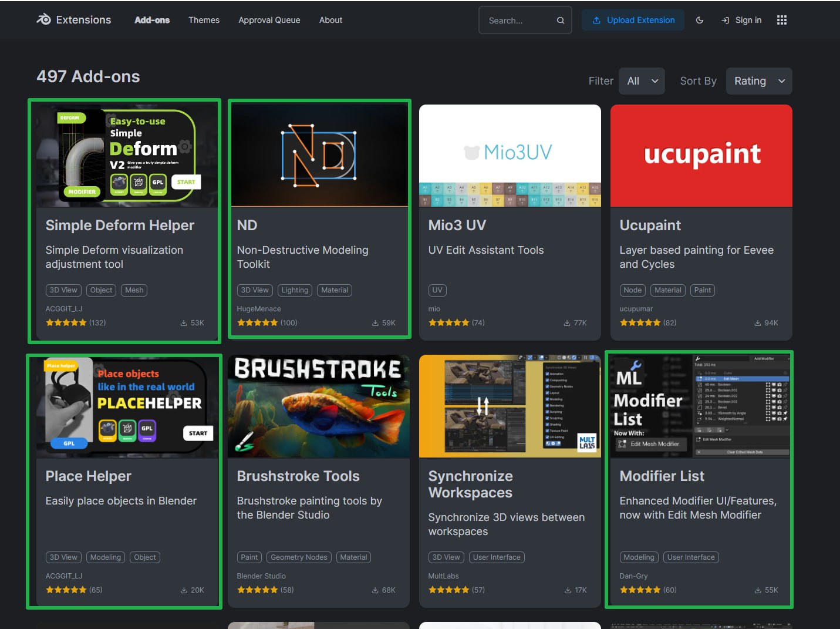Click the star rating on Brushstroke Tools
Image resolution: width=840 pixels, height=629 pixels.
258,590
